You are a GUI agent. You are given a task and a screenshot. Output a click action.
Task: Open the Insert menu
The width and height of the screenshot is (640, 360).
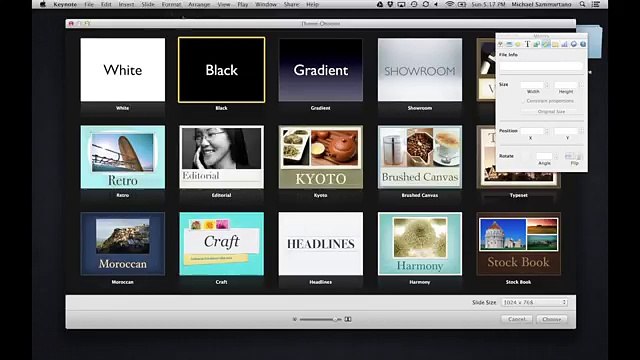click(x=126, y=4)
